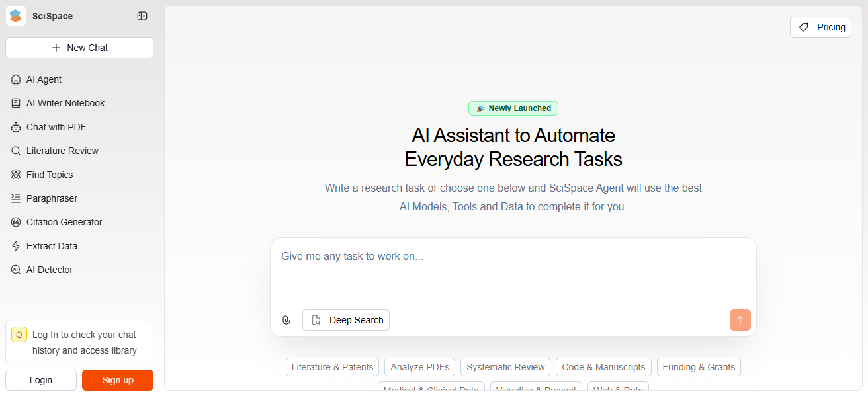Screen dimensions: 868x396
Task: Click the Extract Data lightning icon
Action: (16, 246)
